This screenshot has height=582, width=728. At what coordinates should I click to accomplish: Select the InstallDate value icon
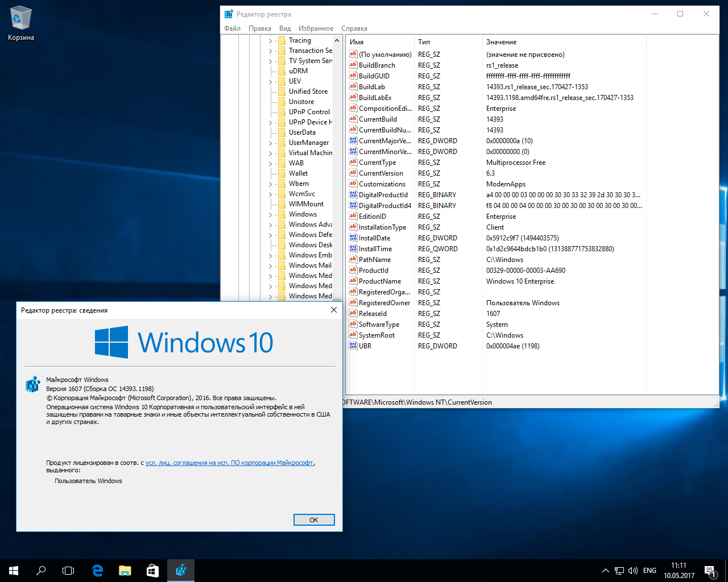click(353, 238)
